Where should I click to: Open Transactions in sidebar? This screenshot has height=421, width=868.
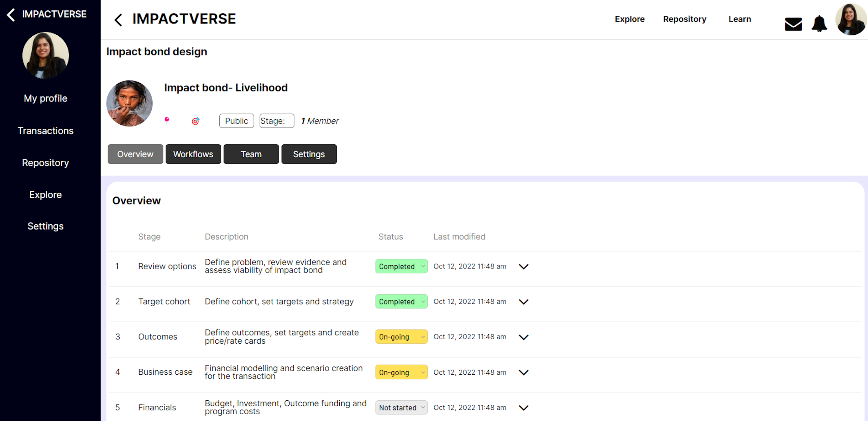[45, 131]
